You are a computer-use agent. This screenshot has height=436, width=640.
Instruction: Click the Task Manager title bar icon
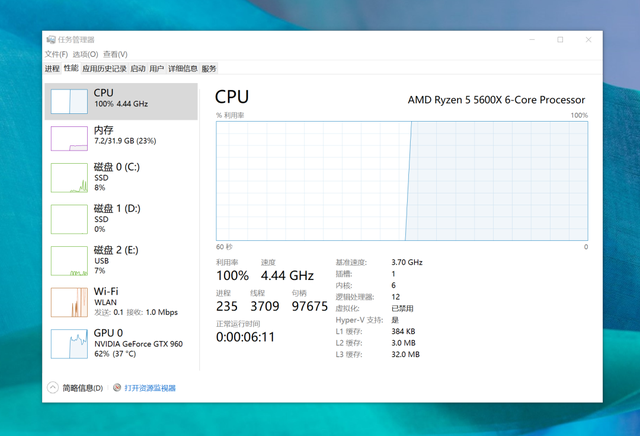[51, 40]
